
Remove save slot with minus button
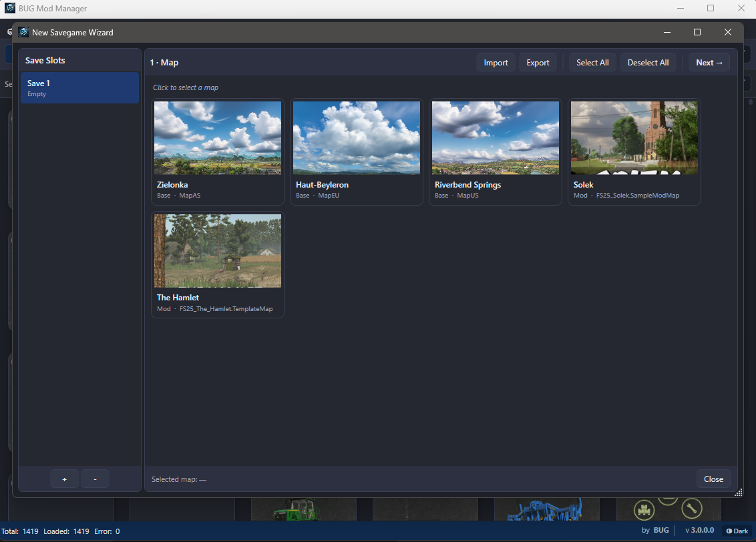point(95,479)
